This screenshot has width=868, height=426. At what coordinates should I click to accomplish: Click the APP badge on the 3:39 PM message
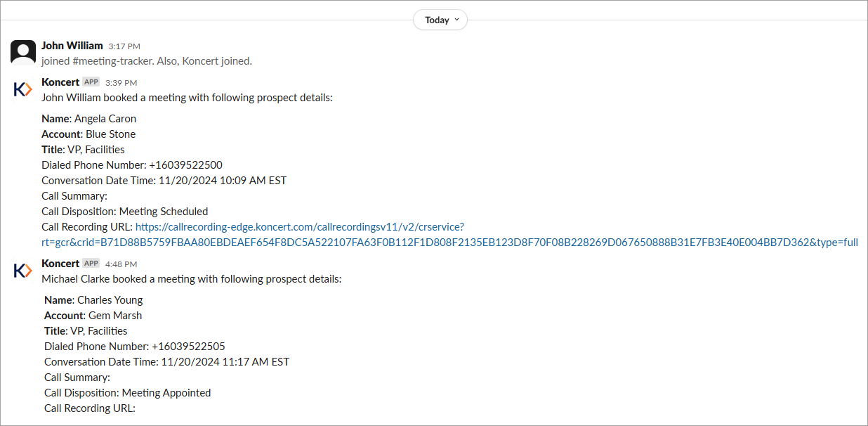91,82
